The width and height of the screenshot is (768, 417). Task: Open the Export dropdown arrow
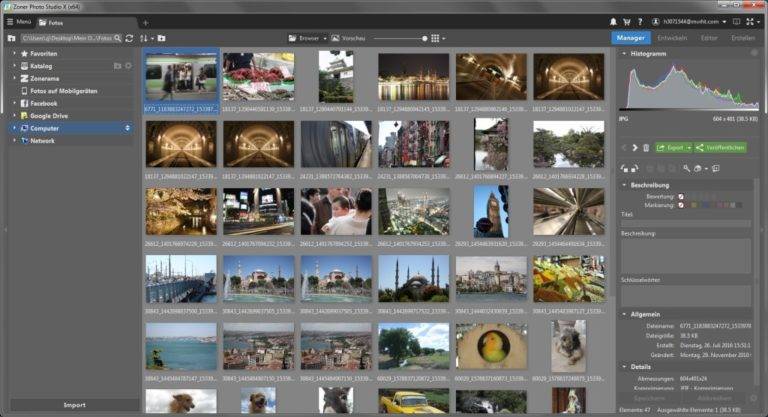689,147
